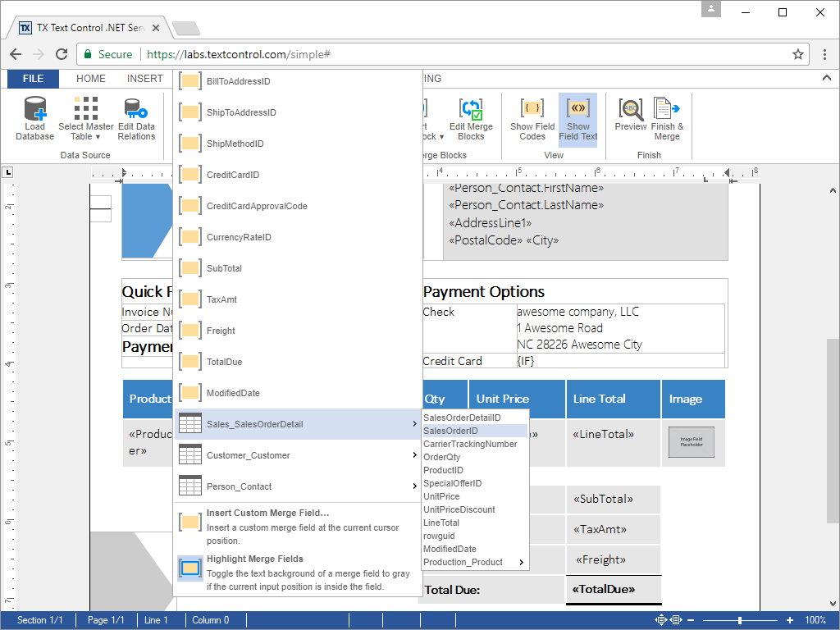Adjust the zoom level slider
Image resolution: width=840 pixels, height=630 pixels.
[x=740, y=620]
